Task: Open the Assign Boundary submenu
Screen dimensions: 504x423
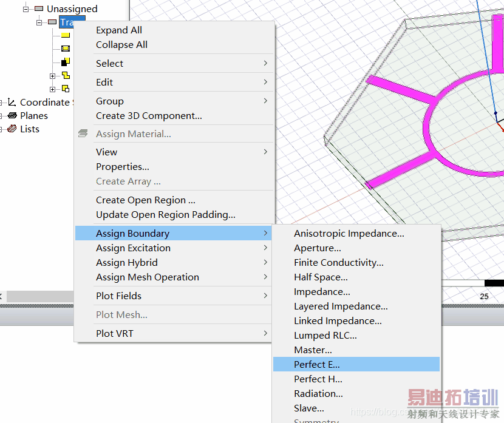Action: point(174,233)
